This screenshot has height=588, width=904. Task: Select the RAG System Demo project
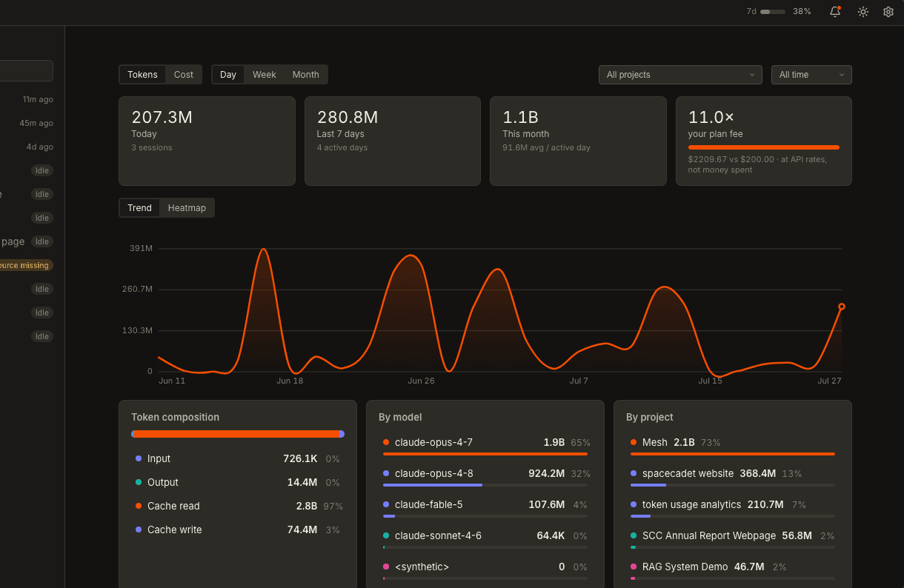733,571
